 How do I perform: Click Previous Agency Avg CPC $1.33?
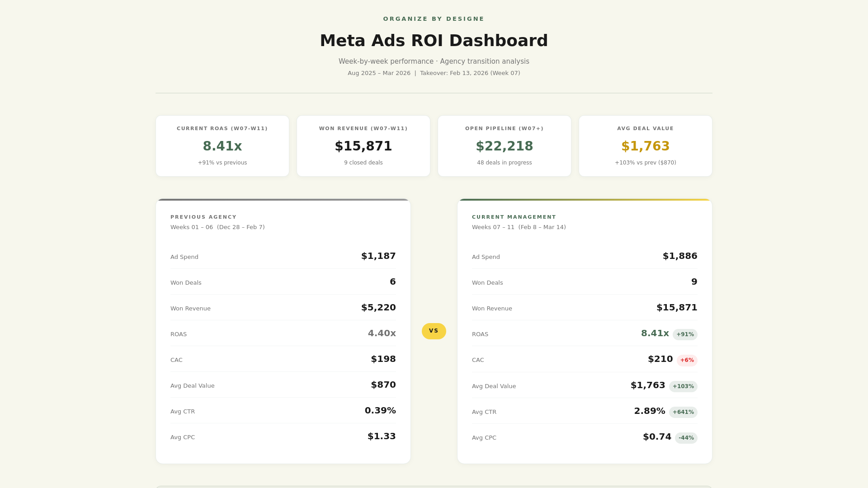[382, 436]
